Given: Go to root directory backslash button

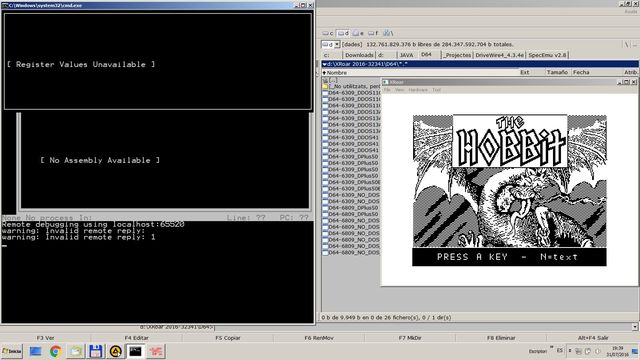Looking at the screenshot, I should pos(627,44).
